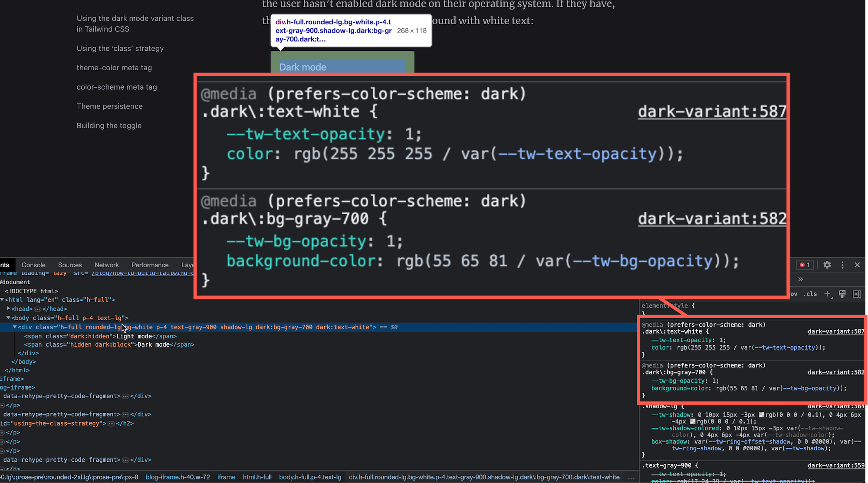Viewport: 868px width, 483px height.
Task: Select body.h-full.p-4.text-lg breadcrumb
Action: pyautogui.click(x=310, y=477)
